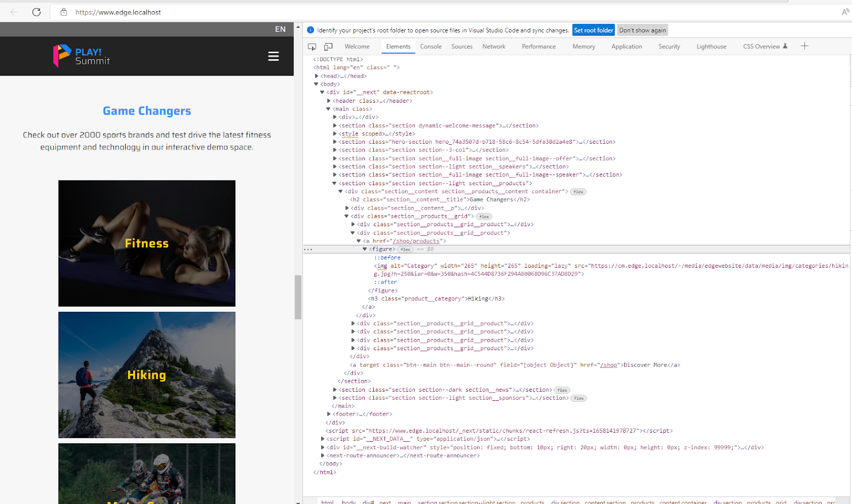Screen dimensions: 852x504
Task: Switch to the Welcome tab
Action: coord(357,47)
